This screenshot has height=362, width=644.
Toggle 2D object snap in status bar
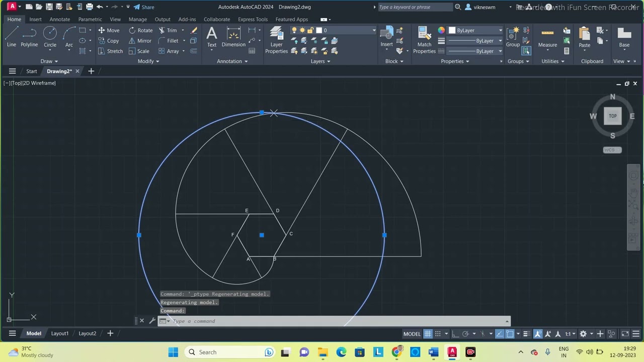click(510, 334)
